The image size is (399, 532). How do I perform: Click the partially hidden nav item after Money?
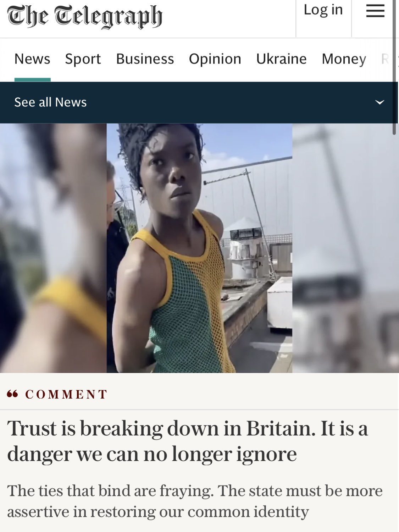click(x=385, y=59)
